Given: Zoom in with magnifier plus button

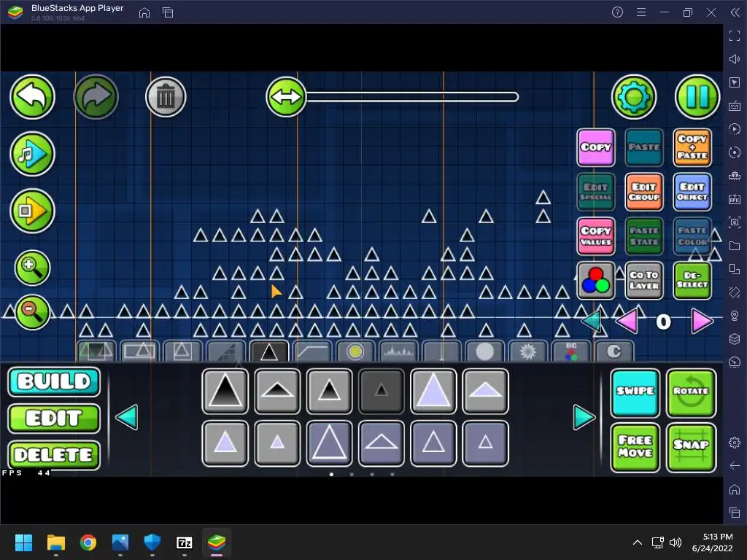Looking at the screenshot, I should [32, 268].
